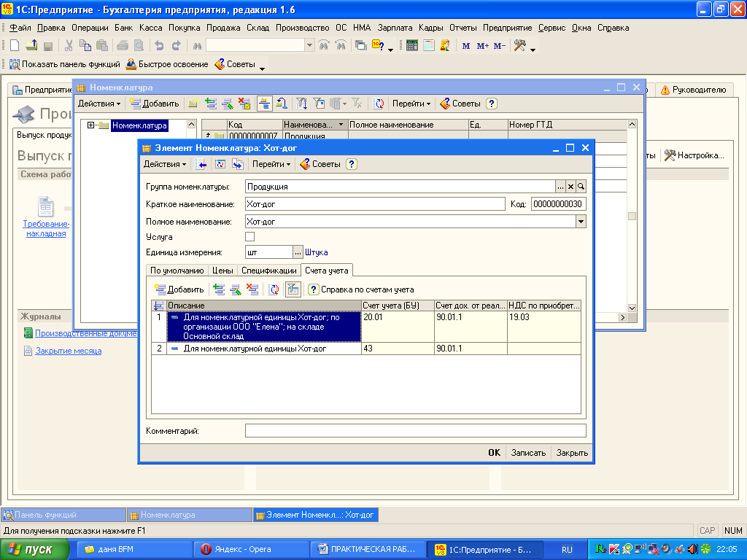Screen dimensions: 747x560
Task: Click the Показать панель функций button
Action: [x=65, y=64]
